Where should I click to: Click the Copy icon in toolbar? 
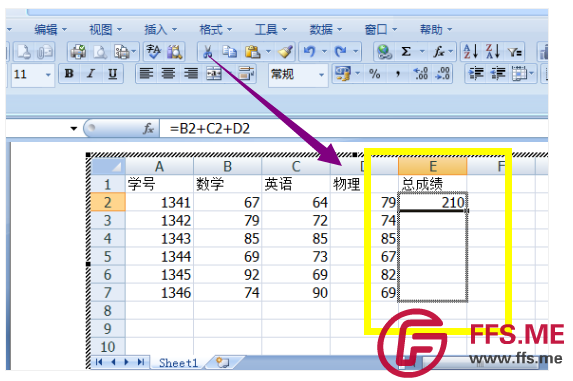[x=230, y=52]
